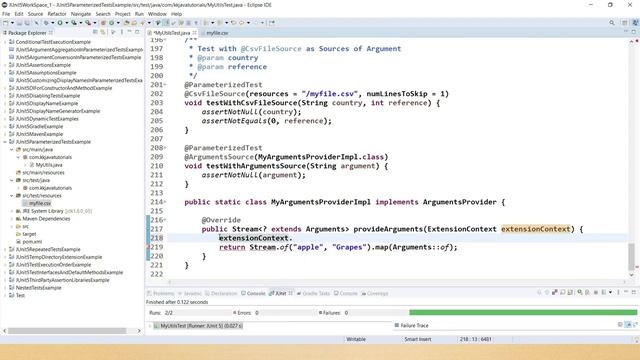Close the Package Explorer tab X
This screenshot has width=640, height=360.
(x=51, y=33)
